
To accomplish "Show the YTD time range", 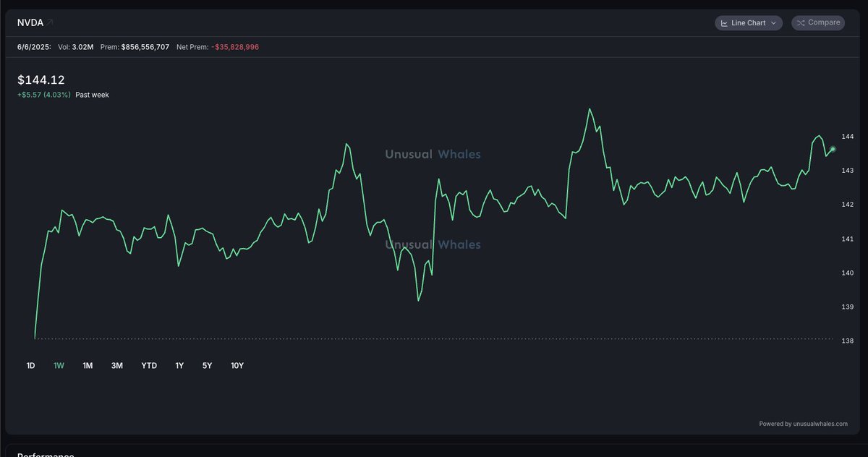I will click(149, 366).
